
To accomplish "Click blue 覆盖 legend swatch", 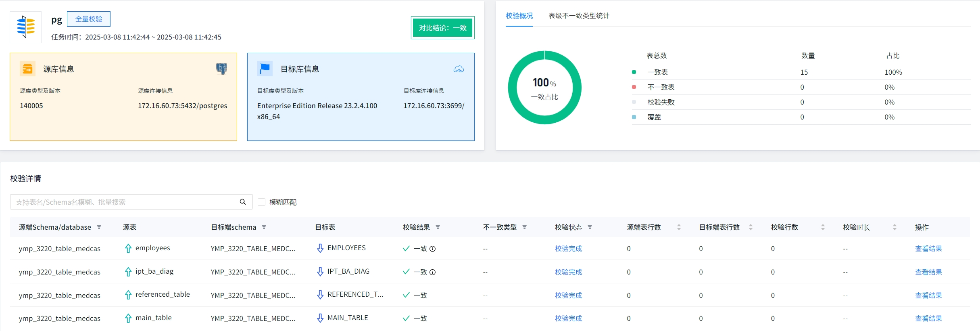I will 634,117.
